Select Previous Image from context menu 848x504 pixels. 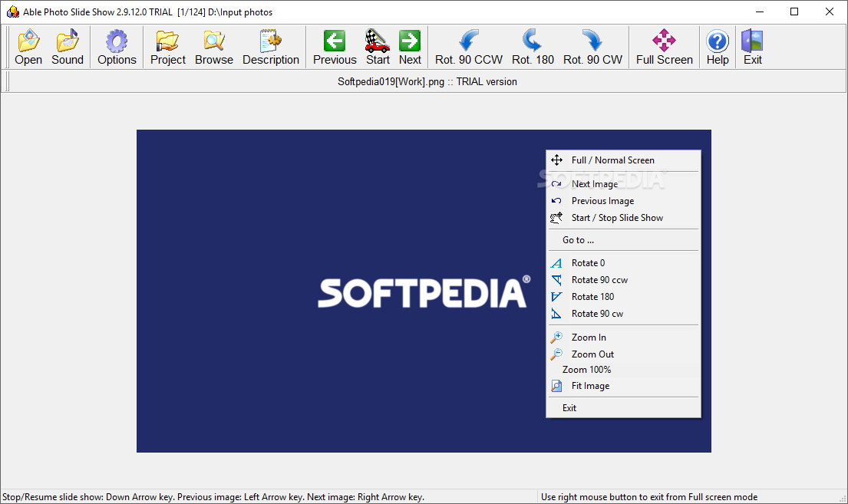pyautogui.click(x=624, y=201)
